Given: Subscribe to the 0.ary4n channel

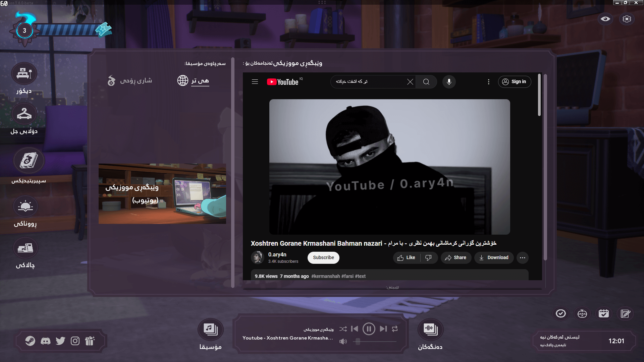Looking at the screenshot, I should point(323,257).
